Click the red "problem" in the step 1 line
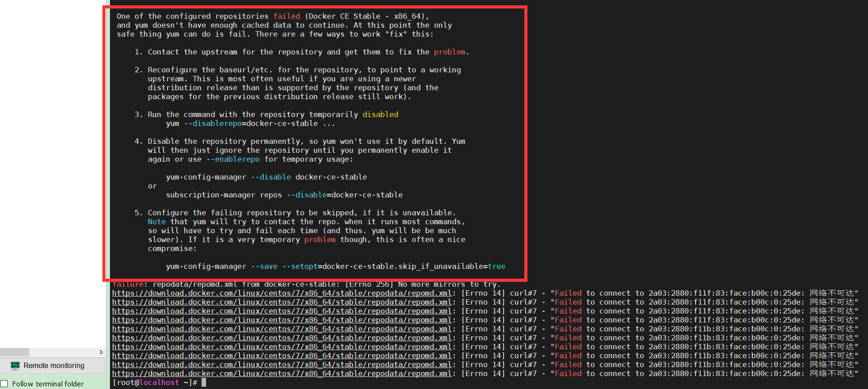The width and height of the screenshot is (868, 389). coord(450,52)
